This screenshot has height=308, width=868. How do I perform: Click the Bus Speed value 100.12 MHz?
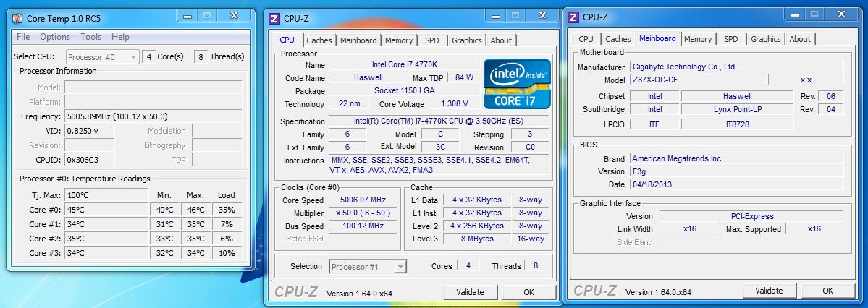point(363,226)
